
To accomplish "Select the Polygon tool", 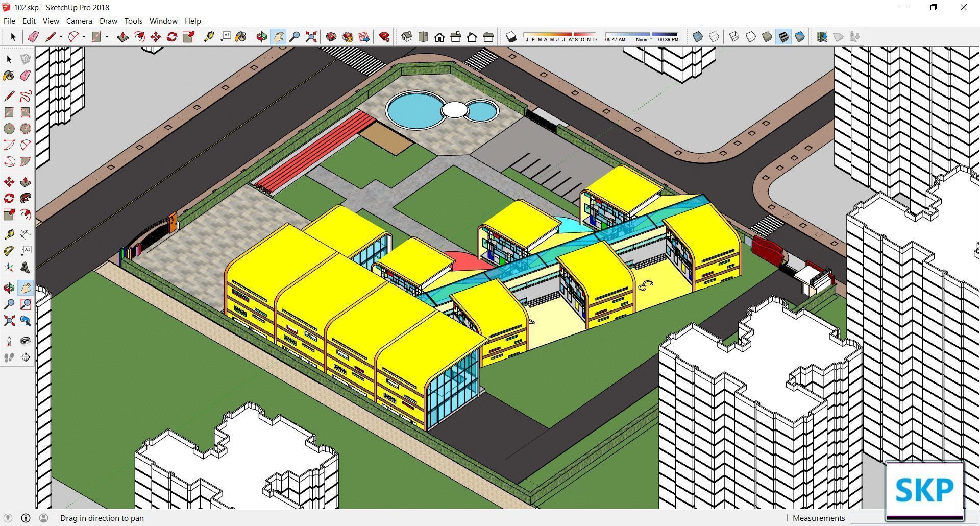I will coord(25,129).
